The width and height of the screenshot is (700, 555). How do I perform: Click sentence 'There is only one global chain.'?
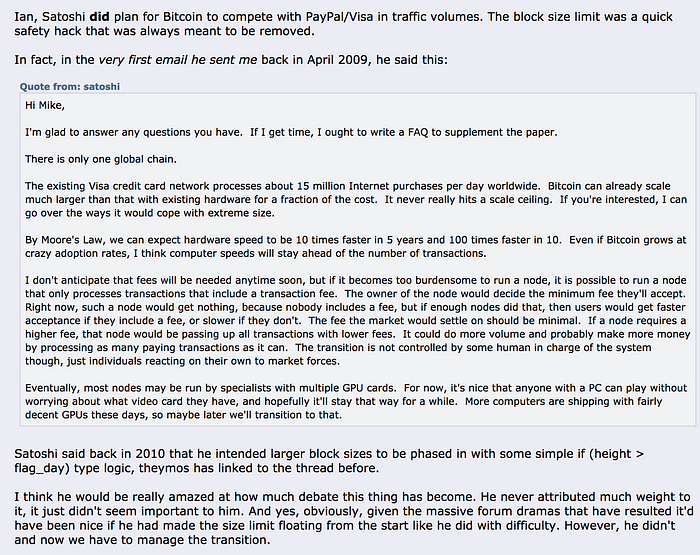tap(101, 159)
